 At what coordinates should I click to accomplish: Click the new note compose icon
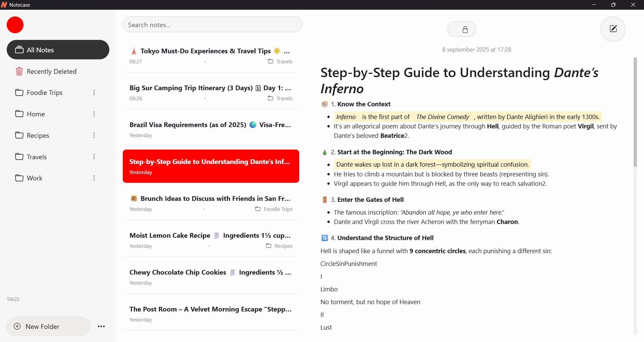click(613, 29)
